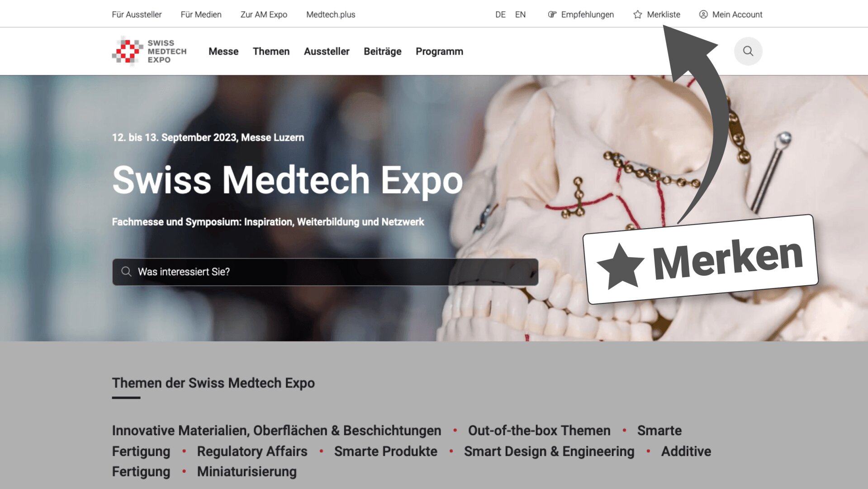The width and height of the screenshot is (868, 489).
Task: Open the Messe main menu
Action: click(223, 52)
